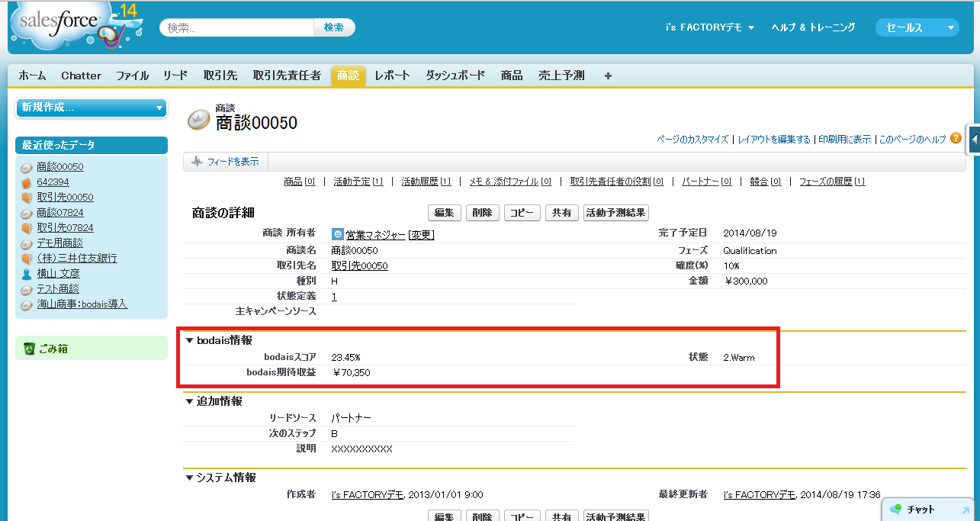Focus the search input field
Screen dimensions: 980x521
[238, 27]
